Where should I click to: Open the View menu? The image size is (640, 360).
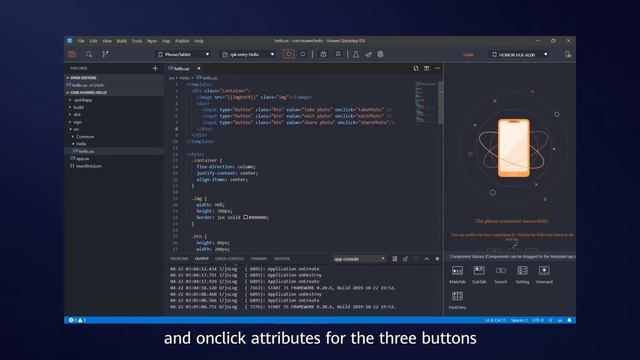coord(107,41)
